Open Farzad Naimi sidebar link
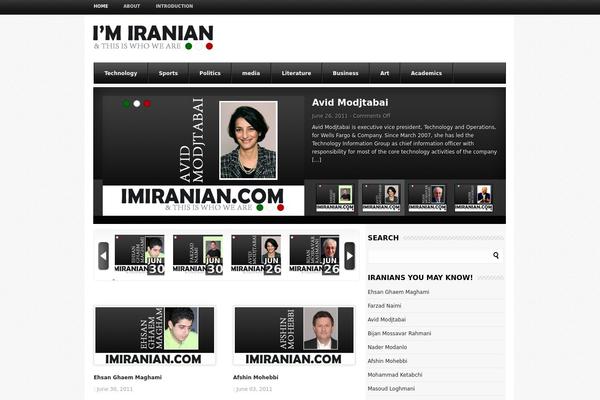600x400 pixels. click(384, 306)
